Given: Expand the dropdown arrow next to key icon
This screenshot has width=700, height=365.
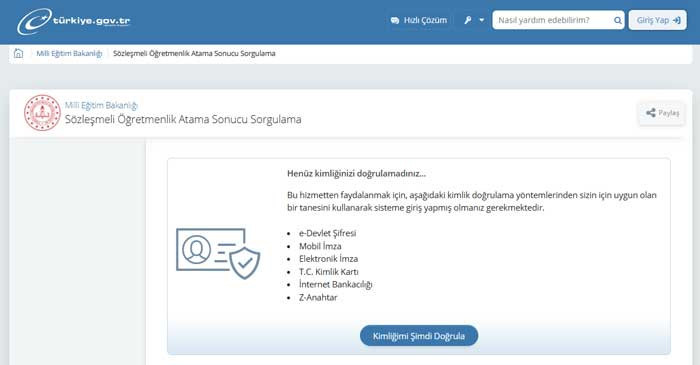Looking at the screenshot, I should click(482, 20).
